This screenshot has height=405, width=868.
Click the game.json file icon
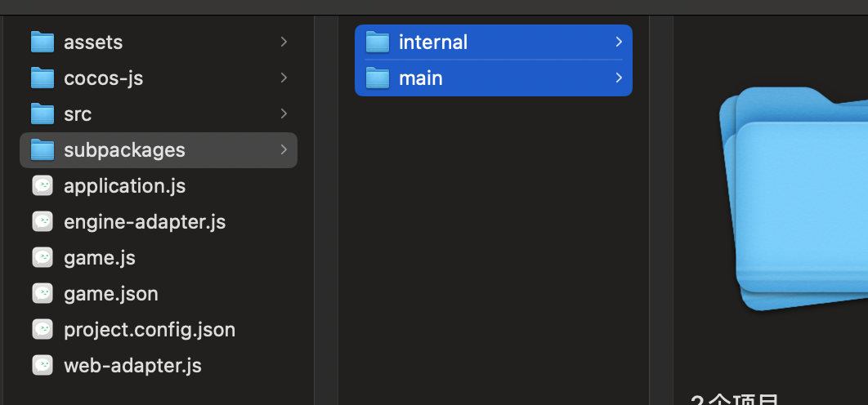43,293
